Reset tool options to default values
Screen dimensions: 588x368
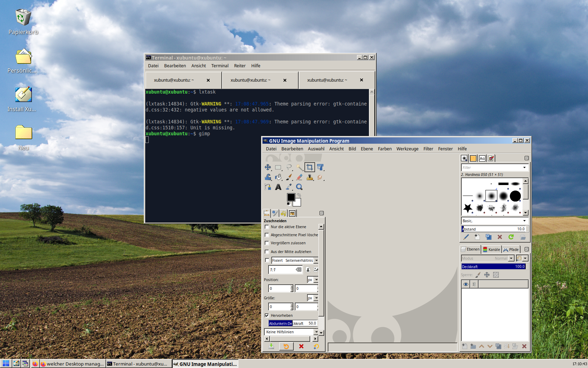(x=316, y=346)
